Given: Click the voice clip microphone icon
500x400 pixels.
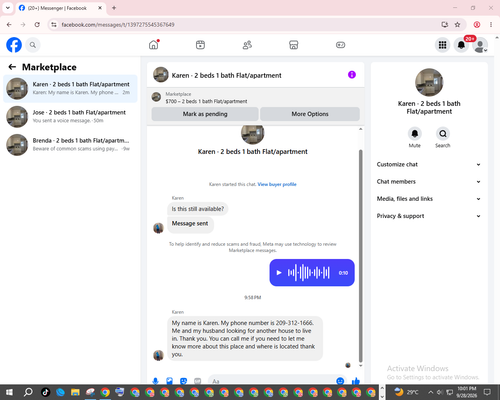Looking at the screenshot, I should [155, 381].
